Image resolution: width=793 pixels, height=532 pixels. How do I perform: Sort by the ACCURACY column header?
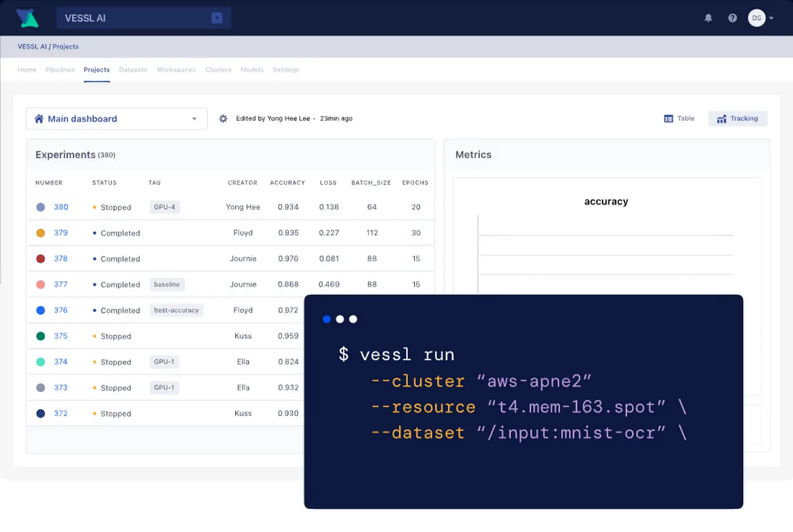(288, 183)
